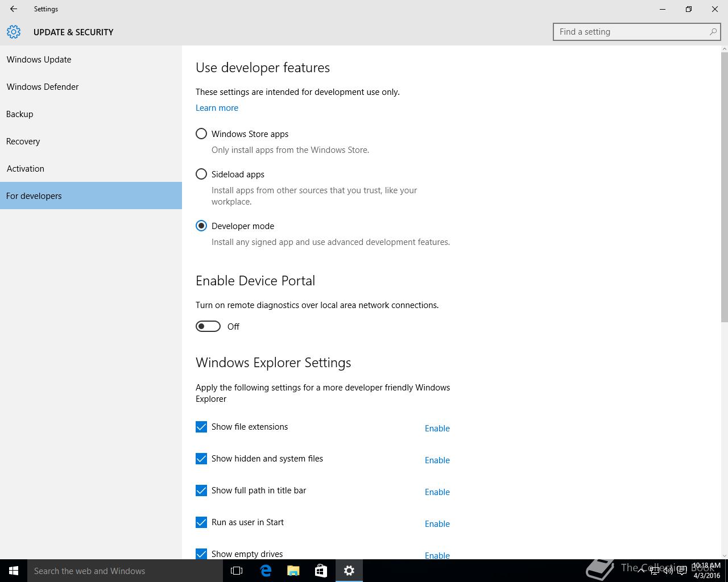Show hidden tray icons chevron
The width and height of the screenshot is (728, 582).
pyautogui.click(x=641, y=571)
